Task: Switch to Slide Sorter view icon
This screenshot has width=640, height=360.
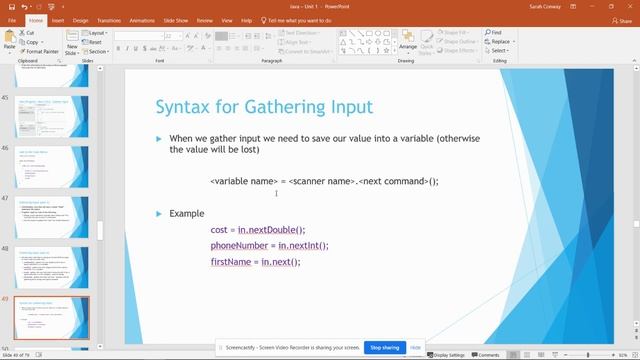Action: [527, 355]
